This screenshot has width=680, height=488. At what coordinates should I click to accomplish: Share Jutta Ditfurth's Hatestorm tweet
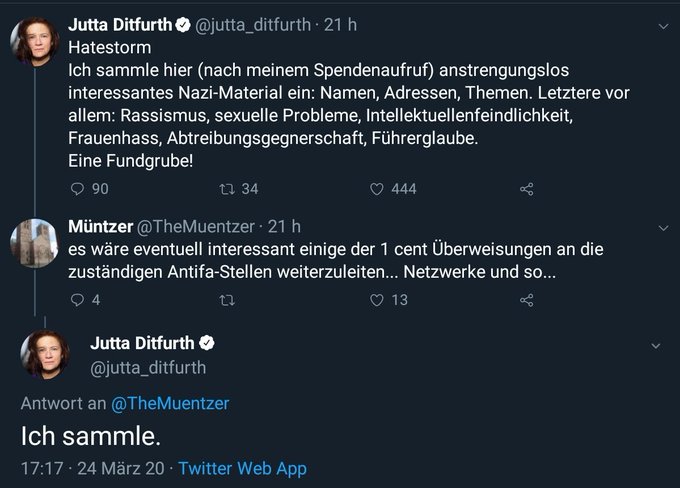[x=527, y=189]
